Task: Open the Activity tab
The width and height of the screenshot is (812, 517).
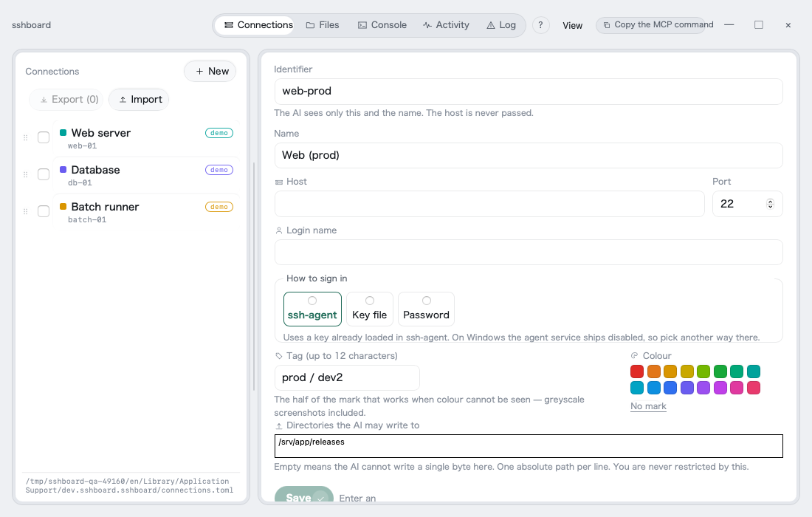Action: [x=447, y=25]
